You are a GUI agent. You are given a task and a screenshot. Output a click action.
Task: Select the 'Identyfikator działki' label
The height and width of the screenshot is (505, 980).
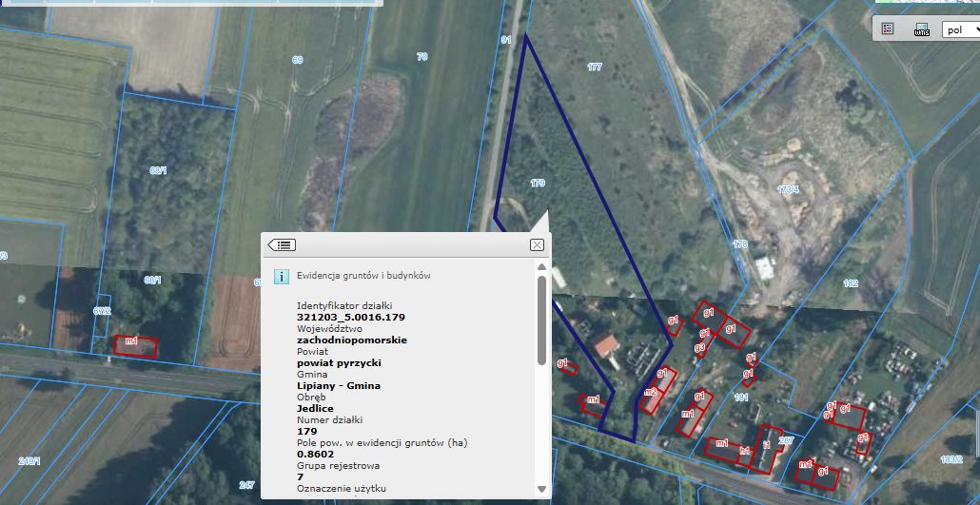[344, 306]
